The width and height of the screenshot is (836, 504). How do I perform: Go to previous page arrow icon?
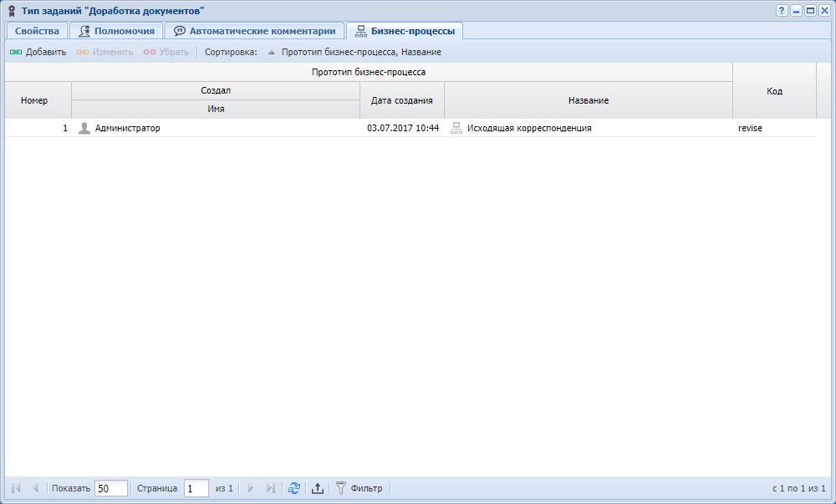pos(35,488)
